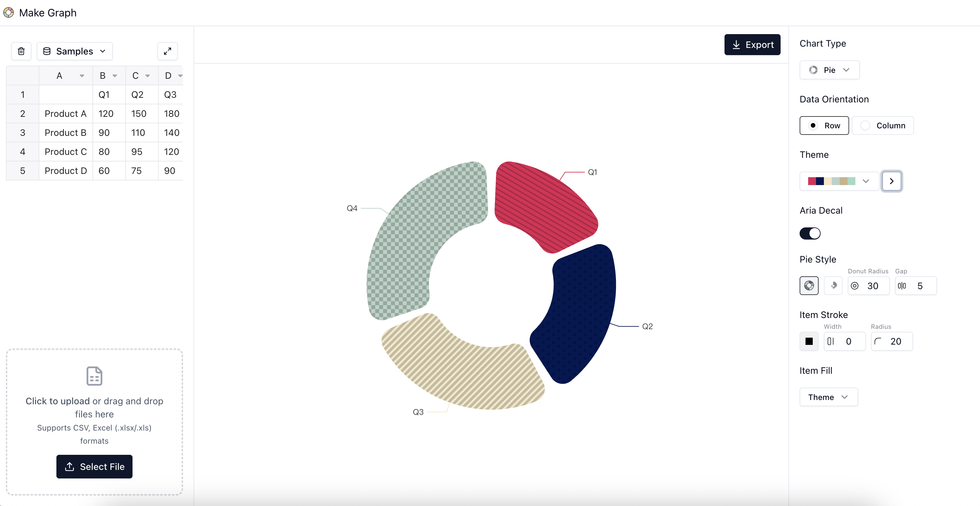Click the stroke Radius corner icon
The width and height of the screenshot is (980, 506).
tap(878, 341)
